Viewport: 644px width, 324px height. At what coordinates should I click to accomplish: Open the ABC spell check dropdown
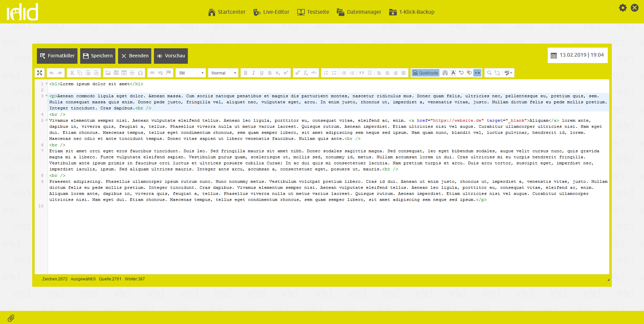coord(508,73)
